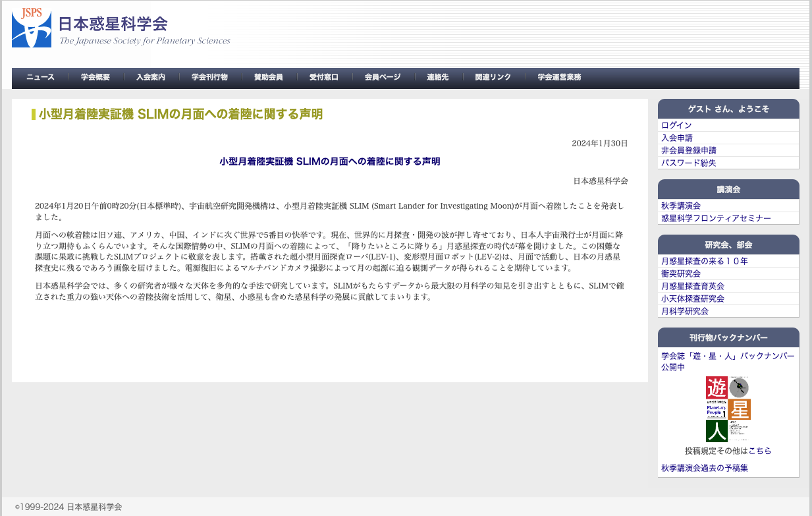This screenshot has width=812, height=516.
Task: Click the ゲスト さん、ようこそ panel header
Action: pos(728,109)
